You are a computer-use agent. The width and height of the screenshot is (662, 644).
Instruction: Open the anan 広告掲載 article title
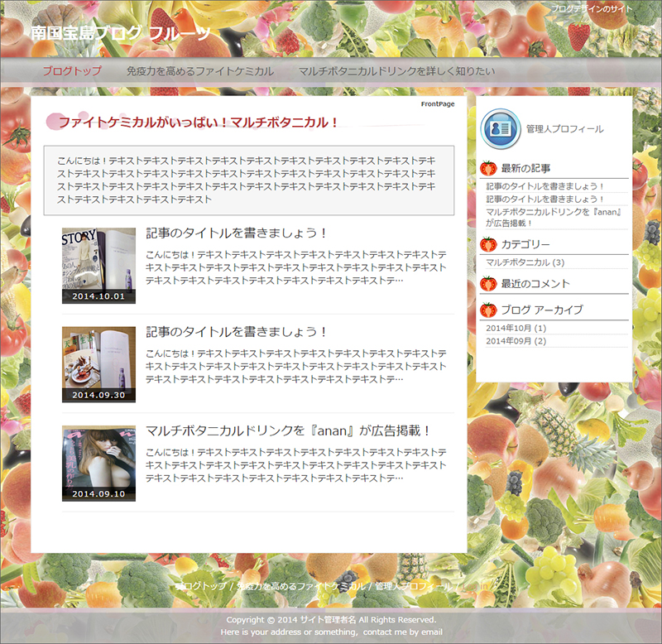(x=288, y=431)
